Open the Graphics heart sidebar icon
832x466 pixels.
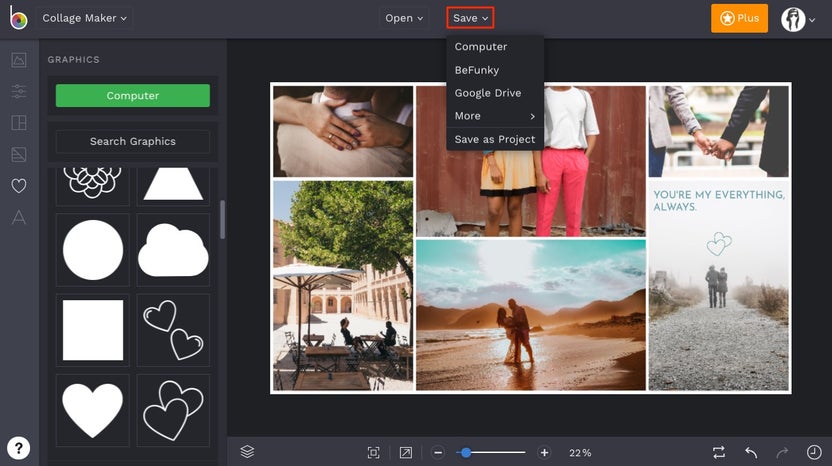pos(19,186)
